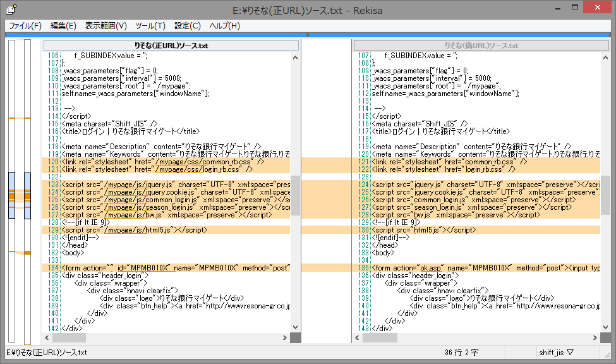
Task: Click the file path E:¥りそな(正URL)ソース.txt in status bar
Action: pyautogui.click(x=47, y=353)
